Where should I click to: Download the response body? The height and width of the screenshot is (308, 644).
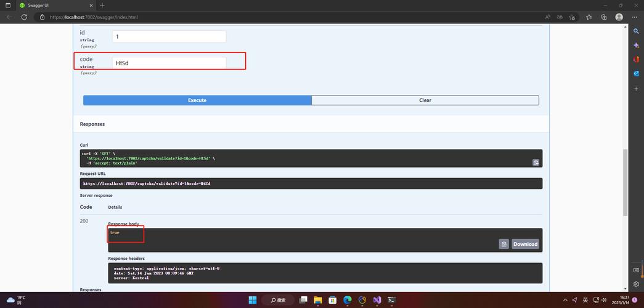(x=525, y=244)
